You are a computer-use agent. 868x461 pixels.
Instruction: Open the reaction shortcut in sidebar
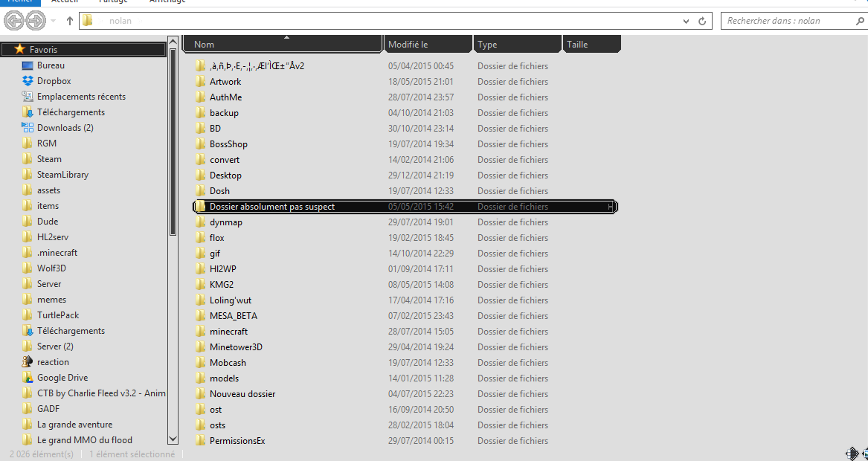53,362
